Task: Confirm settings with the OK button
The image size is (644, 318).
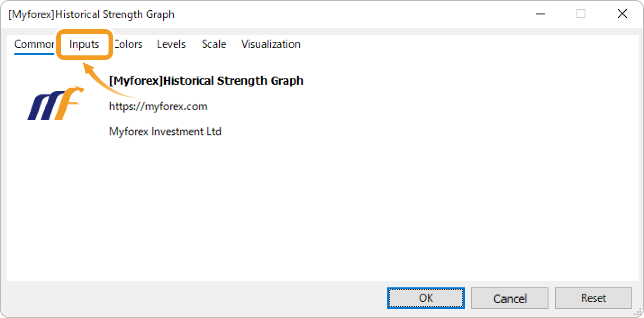Action: click(x=425, y=298)
